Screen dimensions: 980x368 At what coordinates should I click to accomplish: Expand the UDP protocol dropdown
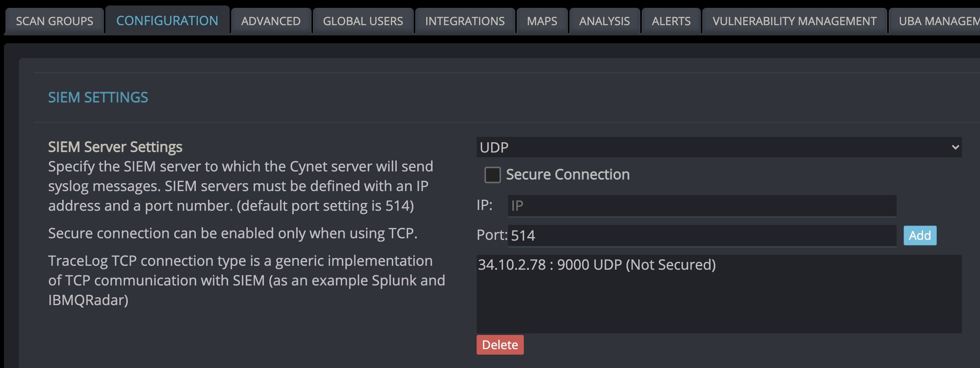tap(719, 147)
